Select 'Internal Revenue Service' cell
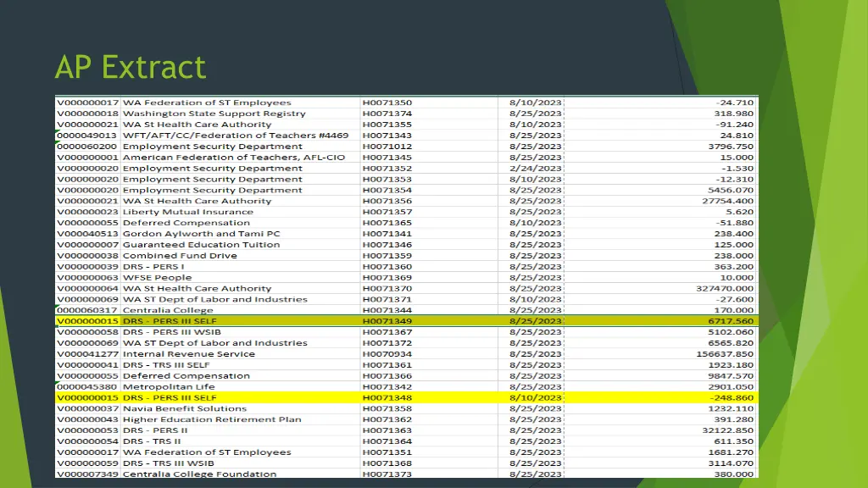 tap(189, 354)
